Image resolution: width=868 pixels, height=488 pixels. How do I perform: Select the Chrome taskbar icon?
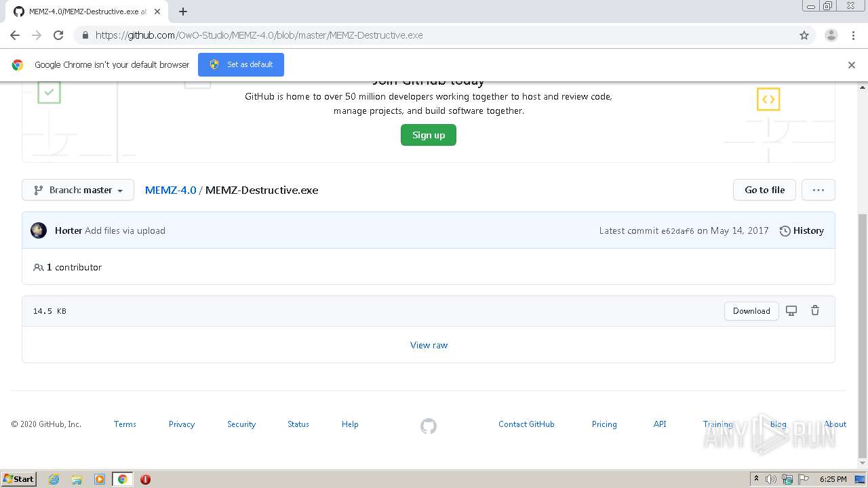tap(123, 479)
